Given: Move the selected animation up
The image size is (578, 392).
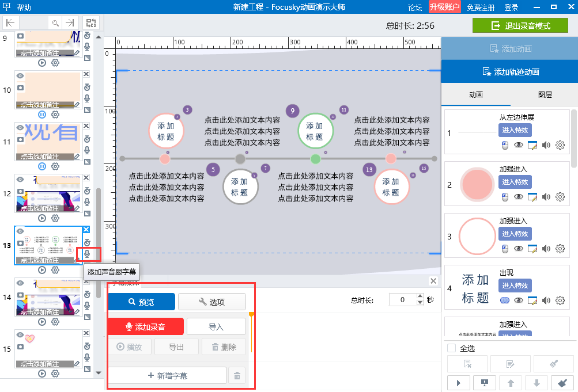Looking at the screenshot, I should [x=511, y=383].
